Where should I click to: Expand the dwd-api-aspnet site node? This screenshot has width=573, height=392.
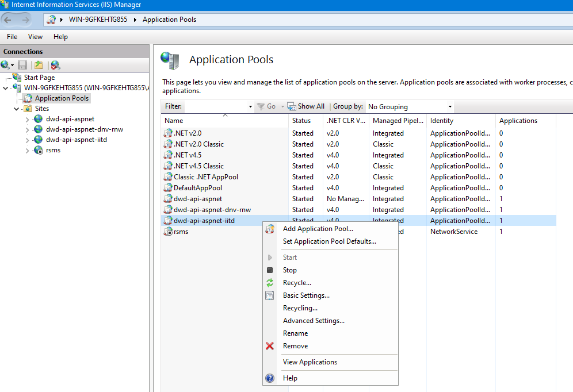point(28,120)
